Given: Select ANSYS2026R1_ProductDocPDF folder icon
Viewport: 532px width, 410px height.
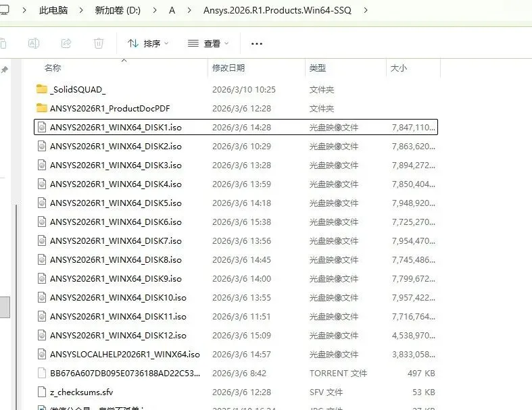Looking at the screenshot, I should (x=42, y=108).
